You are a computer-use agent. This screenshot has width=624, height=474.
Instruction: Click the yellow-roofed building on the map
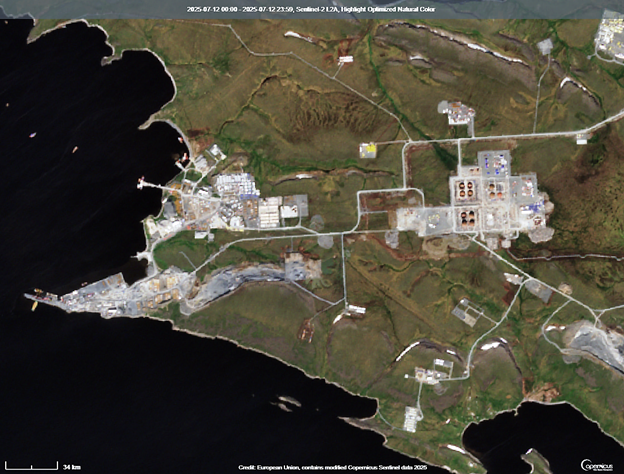pyautogui.click(x=369, y=150)
